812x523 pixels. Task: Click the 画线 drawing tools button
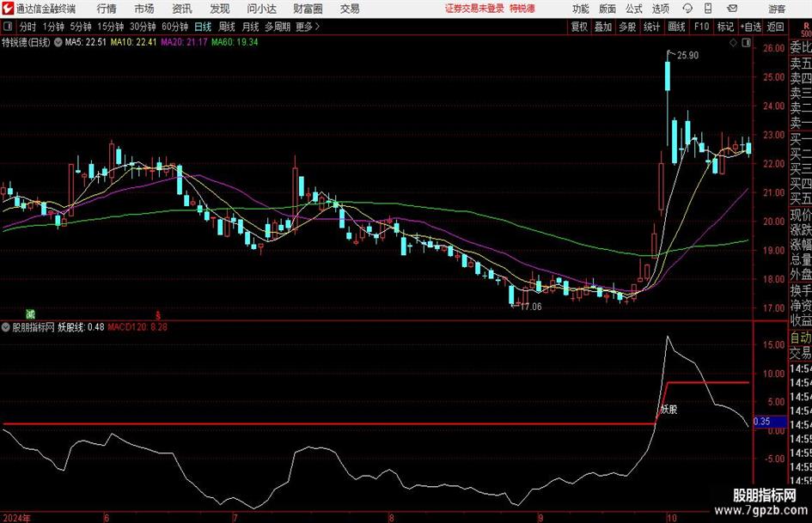click(x=676, y=27)
